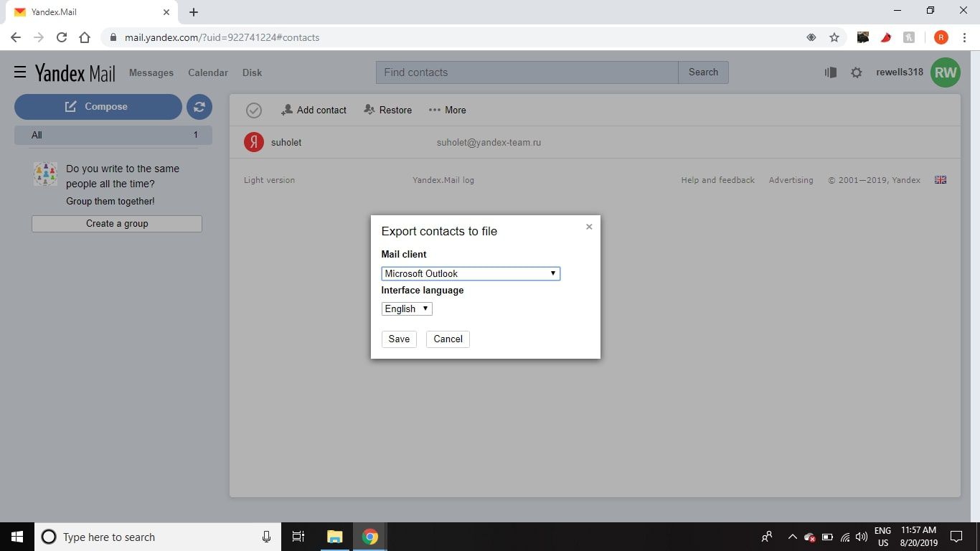Bookmark the page with the star icon
The height and width of the screenshot is (551, 980).
click(x=834, y=37)
